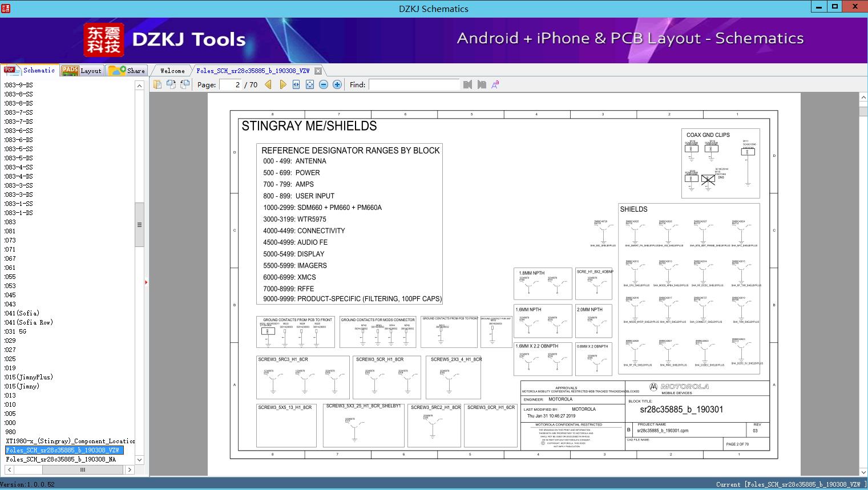This screenshot has height=490, width=868.
Task: Select the :073 list item
Action: 10,240
